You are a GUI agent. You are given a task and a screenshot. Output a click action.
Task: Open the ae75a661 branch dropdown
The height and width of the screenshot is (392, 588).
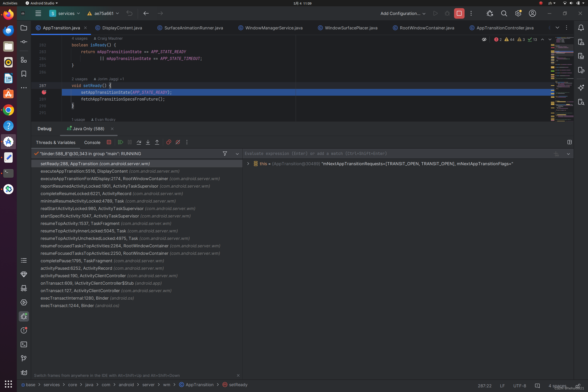tap(103, 13)
